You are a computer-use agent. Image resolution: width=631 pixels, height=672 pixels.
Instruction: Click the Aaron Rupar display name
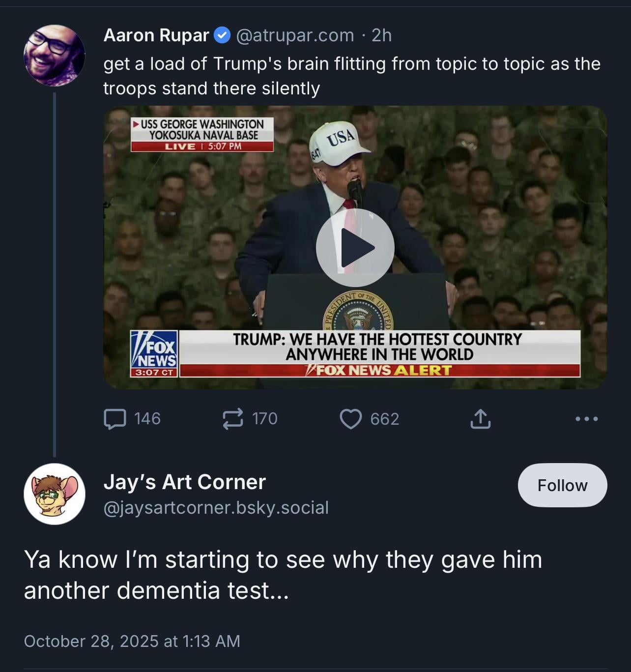(x=156, y=35)
